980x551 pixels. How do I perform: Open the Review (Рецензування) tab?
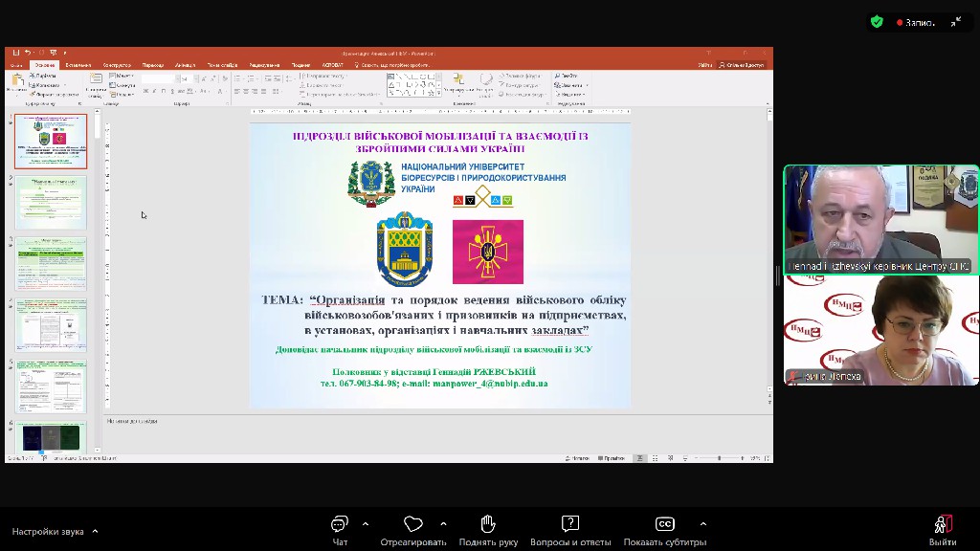[264, 65]
